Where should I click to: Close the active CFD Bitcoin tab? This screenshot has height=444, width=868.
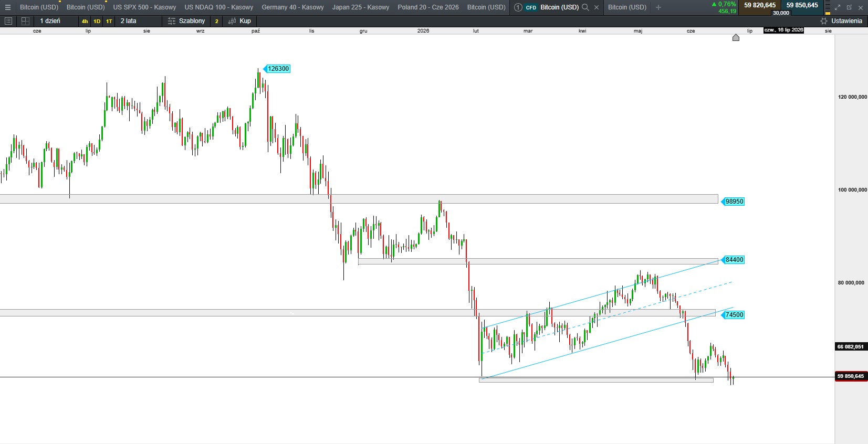coord(597,7)
